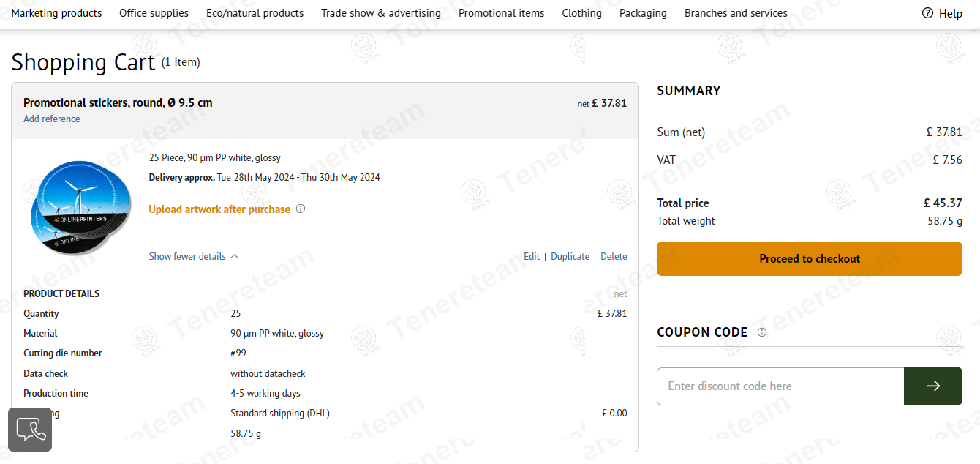Open Trade show & advertising menu

380,13
